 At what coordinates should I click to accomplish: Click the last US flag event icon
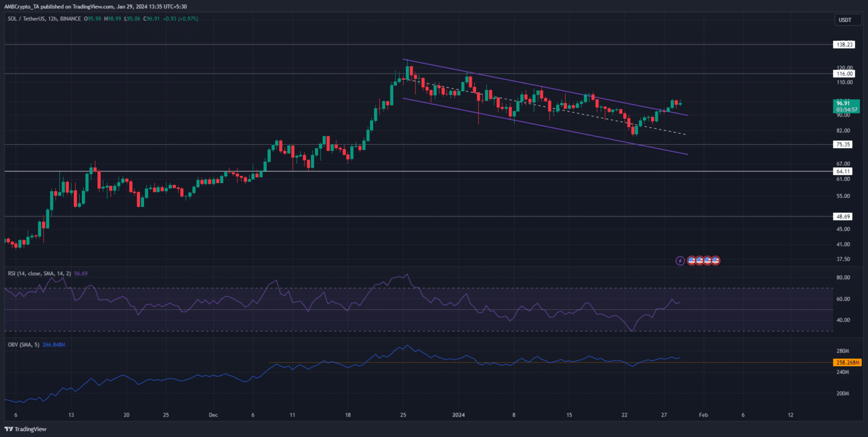[x=715, y=261]
